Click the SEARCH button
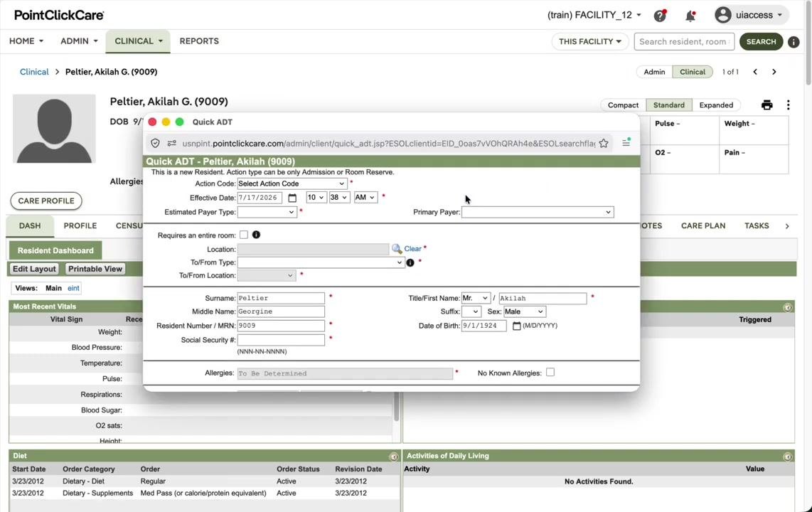Screen dimensions: 812x512 point(761,41)
